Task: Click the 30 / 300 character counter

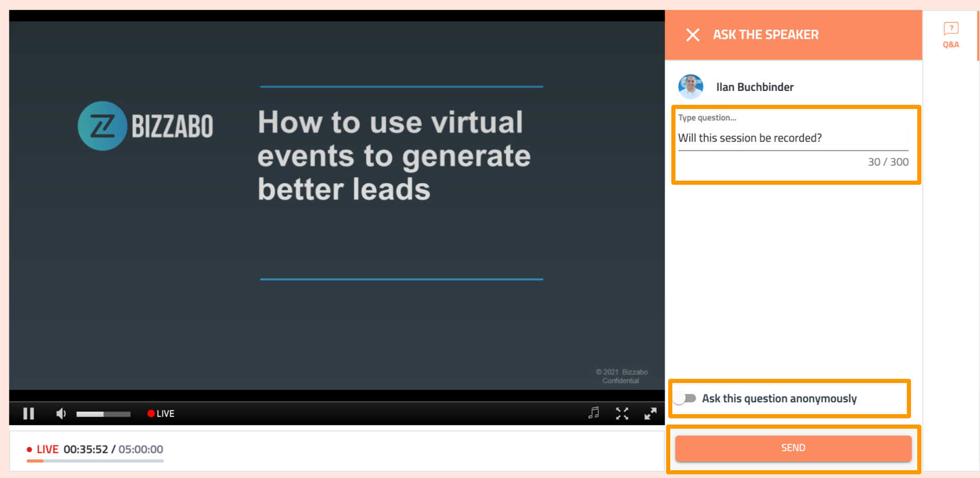Action: click(x=888, y=162)
